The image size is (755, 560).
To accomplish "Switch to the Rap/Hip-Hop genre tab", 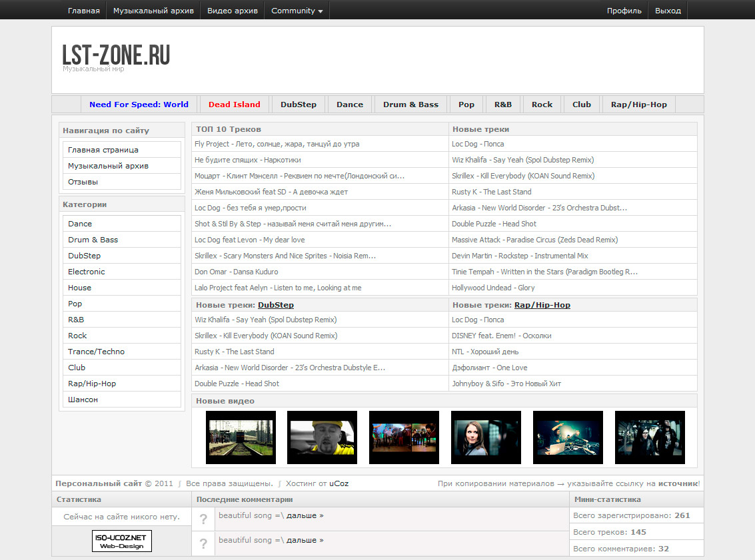I will [638, 105].
